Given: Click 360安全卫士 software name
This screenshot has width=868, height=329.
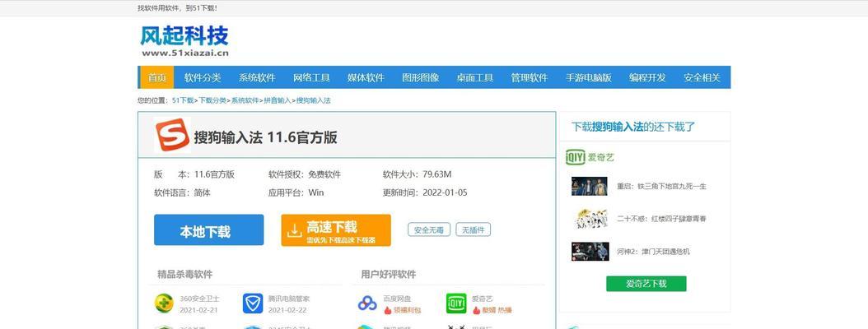Looking at the screenshot, I should point(199,299).
